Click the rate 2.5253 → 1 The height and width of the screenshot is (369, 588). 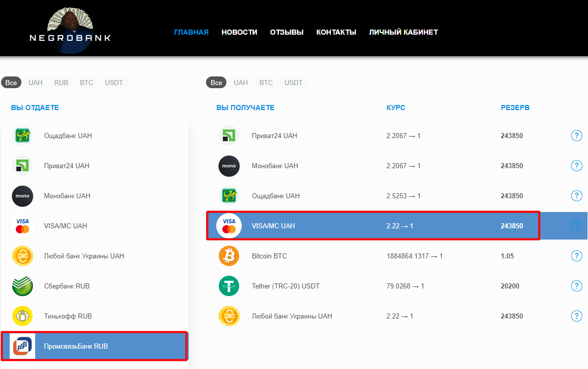tap(403, 196)
